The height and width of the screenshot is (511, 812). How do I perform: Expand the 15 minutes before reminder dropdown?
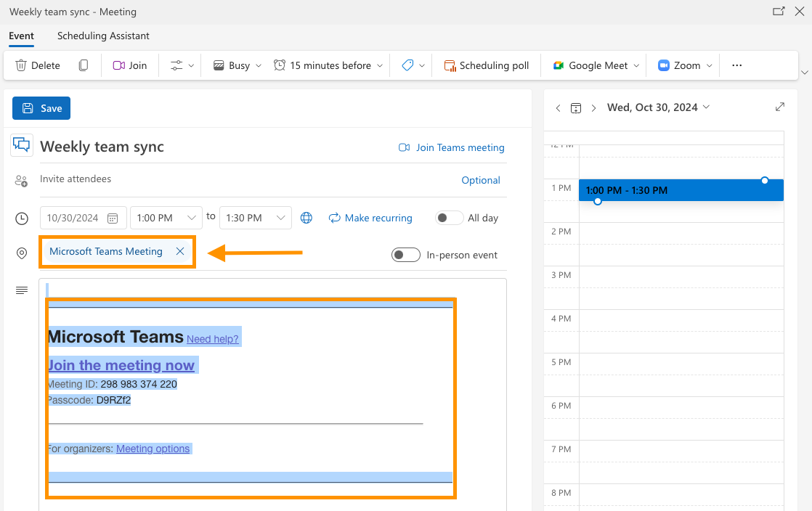(x=379, y=65)
